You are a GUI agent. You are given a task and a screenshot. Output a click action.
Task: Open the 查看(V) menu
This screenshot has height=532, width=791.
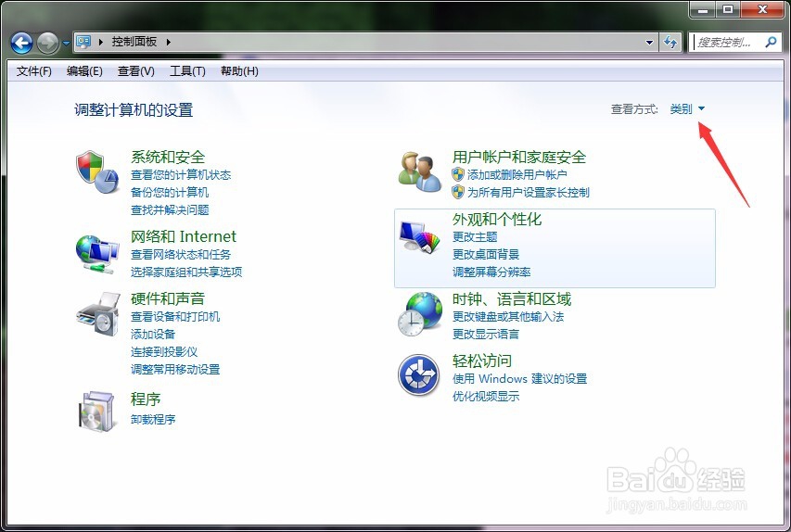tap(135, 71)
